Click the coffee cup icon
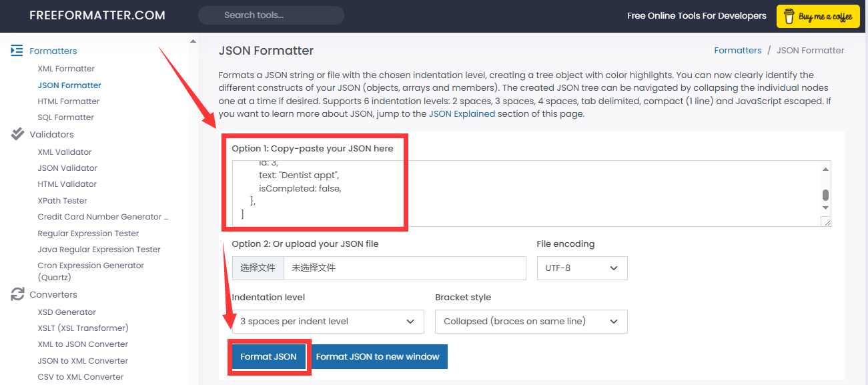 click(x=789, y=16)
